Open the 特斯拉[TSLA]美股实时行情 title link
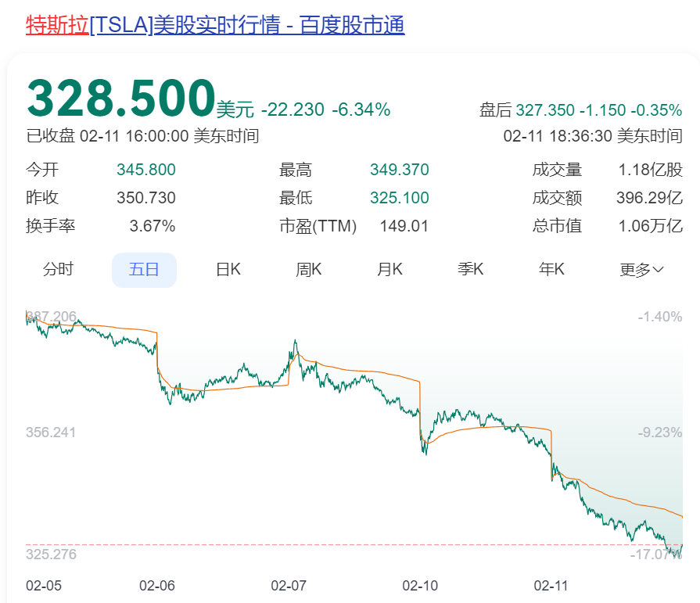 tap(215, 25)
